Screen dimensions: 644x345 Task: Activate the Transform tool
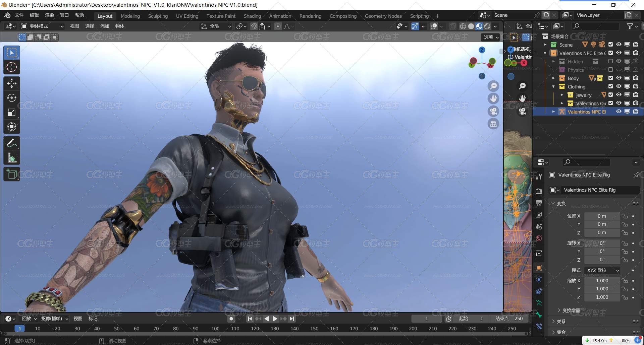(12, 127)
